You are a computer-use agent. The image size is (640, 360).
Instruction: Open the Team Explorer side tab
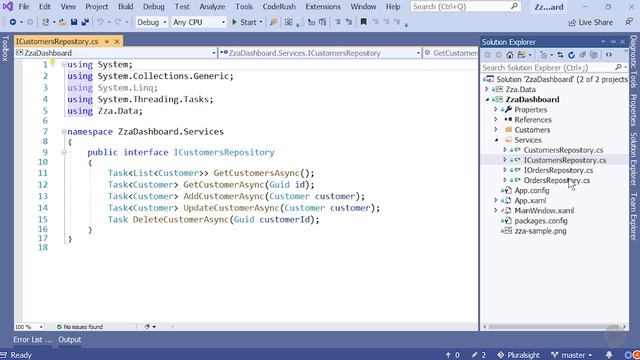634,216
